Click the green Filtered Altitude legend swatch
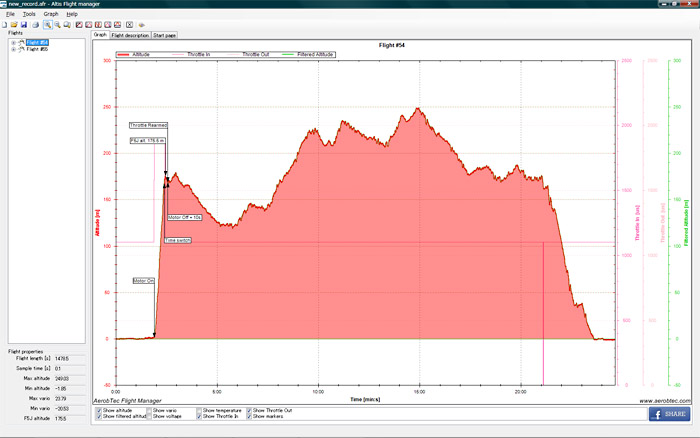Viewport: 700px width, 438px height. tap(288, 54)
